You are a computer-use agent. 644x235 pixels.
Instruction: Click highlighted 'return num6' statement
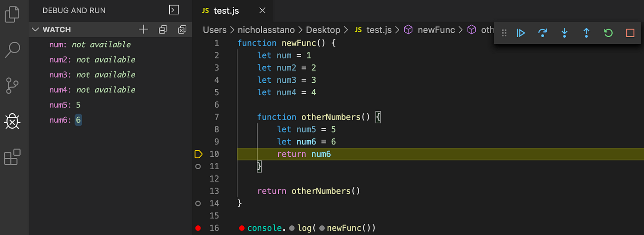304,154
